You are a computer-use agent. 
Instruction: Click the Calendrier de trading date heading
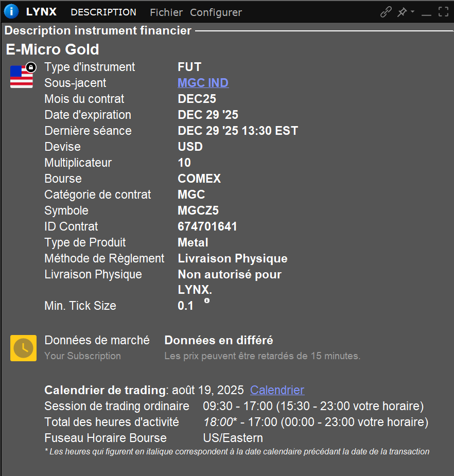144,390
